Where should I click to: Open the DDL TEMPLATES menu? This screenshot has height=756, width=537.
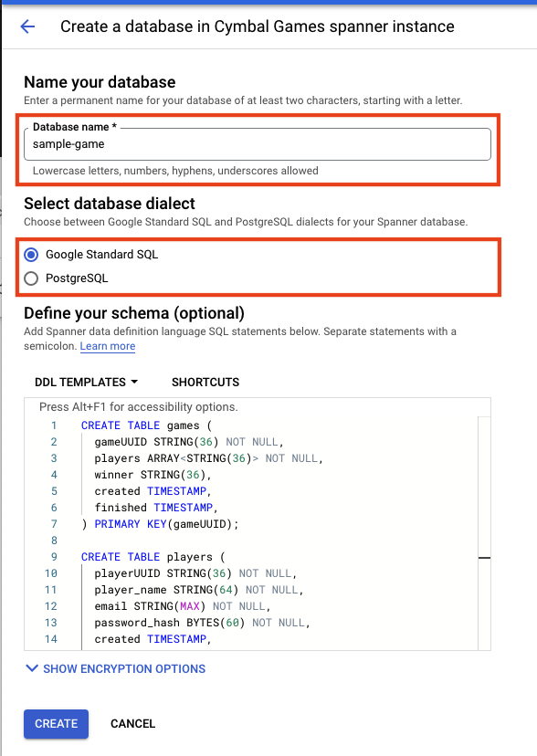[86, 382]
